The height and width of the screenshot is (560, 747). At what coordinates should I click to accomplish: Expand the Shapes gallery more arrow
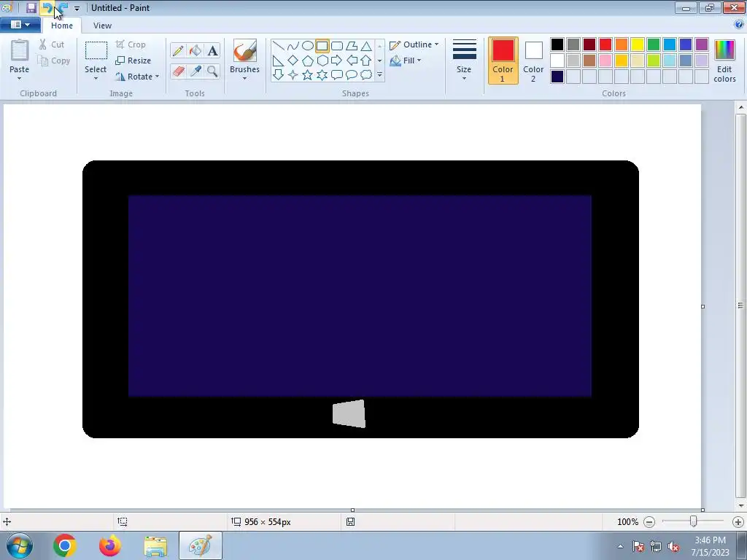pyautogui.click(x=379, y=75)
